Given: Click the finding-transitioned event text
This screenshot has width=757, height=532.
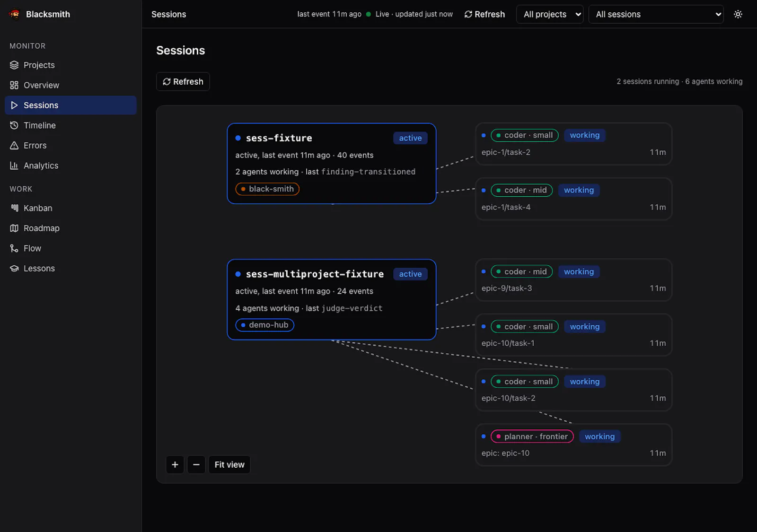Looking at the screenshot, I should 368,172.
